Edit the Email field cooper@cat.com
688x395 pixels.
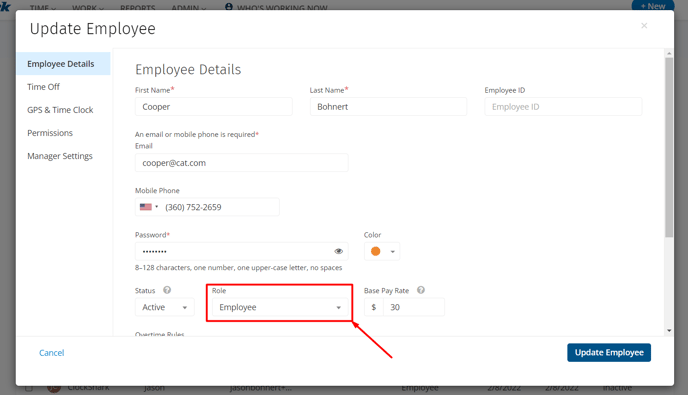click(242, 163)
